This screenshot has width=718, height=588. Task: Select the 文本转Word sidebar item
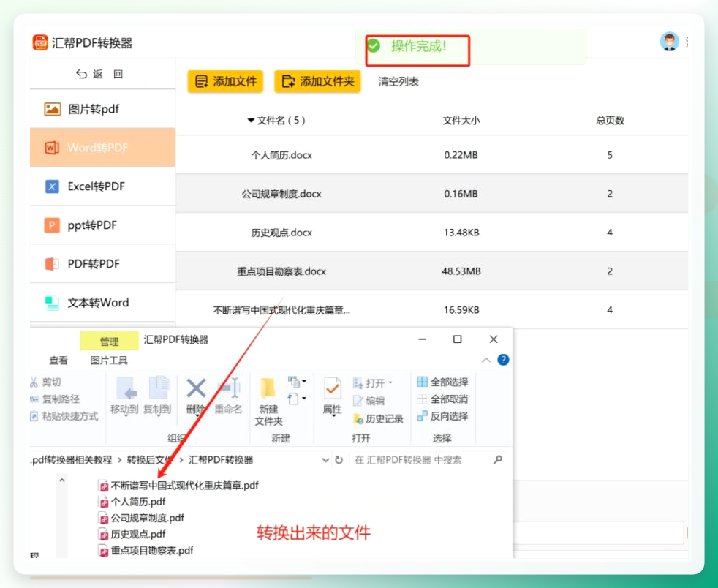[x=102, y=303]
